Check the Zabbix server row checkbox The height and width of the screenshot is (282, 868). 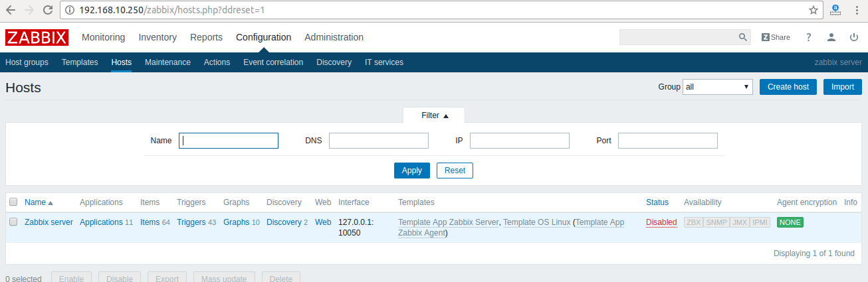(x=13, y=222)
